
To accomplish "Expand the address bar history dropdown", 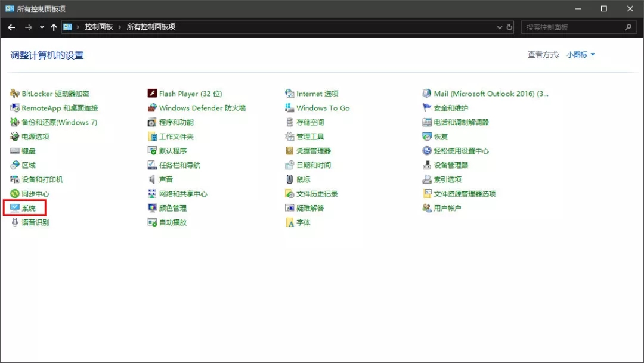I will (x=500, y=27).
